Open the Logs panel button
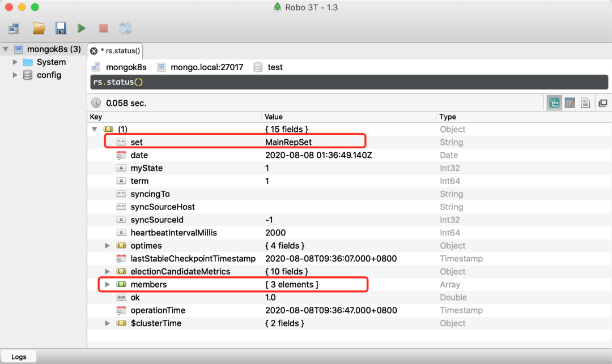The height and width of the screenshot is (364, 612). pyautogui.click(x=19, y=357)
